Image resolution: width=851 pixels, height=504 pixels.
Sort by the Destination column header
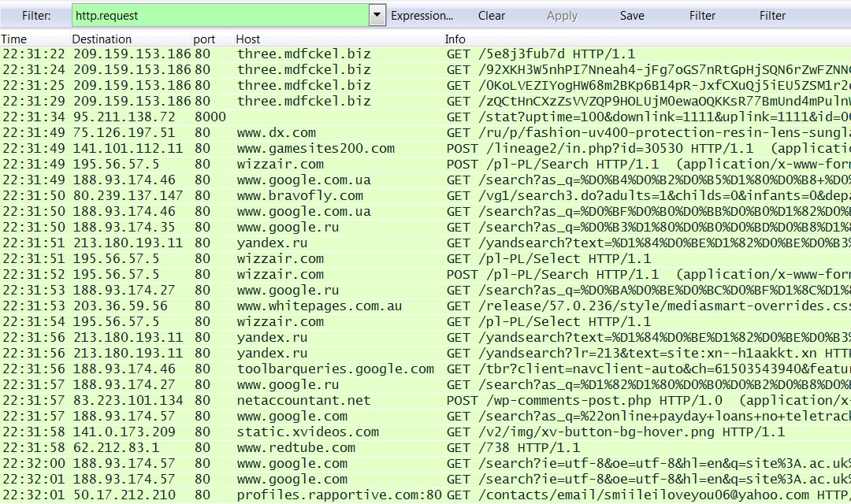(x=102, y=39)
